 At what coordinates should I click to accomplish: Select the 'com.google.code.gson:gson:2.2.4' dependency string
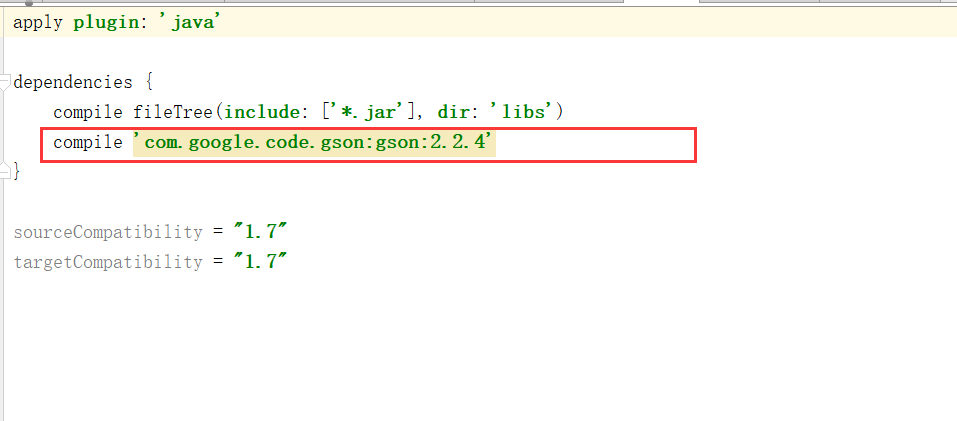(314, 142)
